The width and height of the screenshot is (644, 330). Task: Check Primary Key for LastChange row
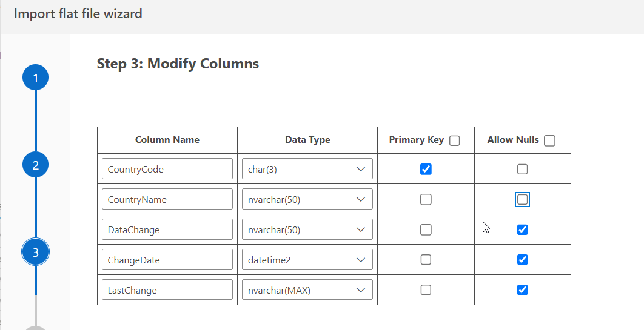[x=426, y=290]
